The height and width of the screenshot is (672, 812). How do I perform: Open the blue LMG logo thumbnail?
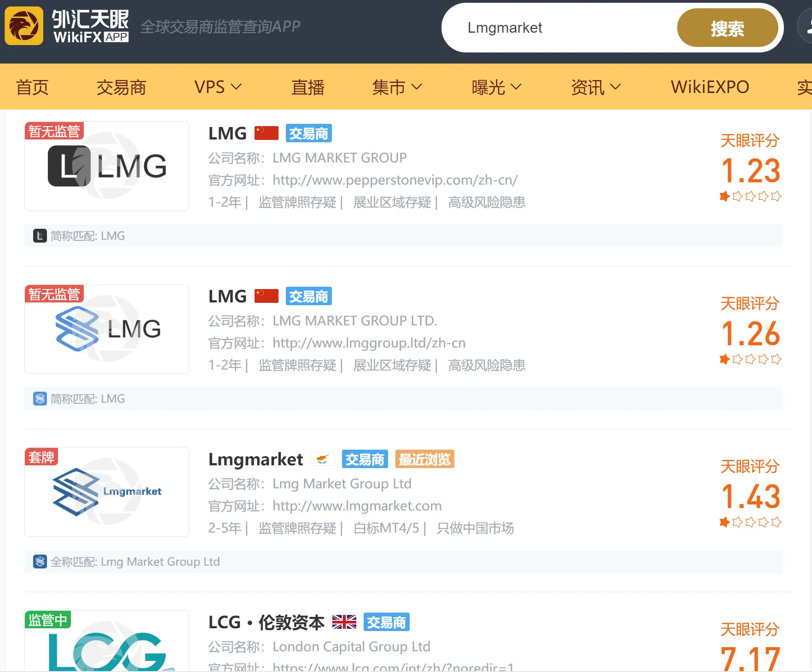[107, 329]
